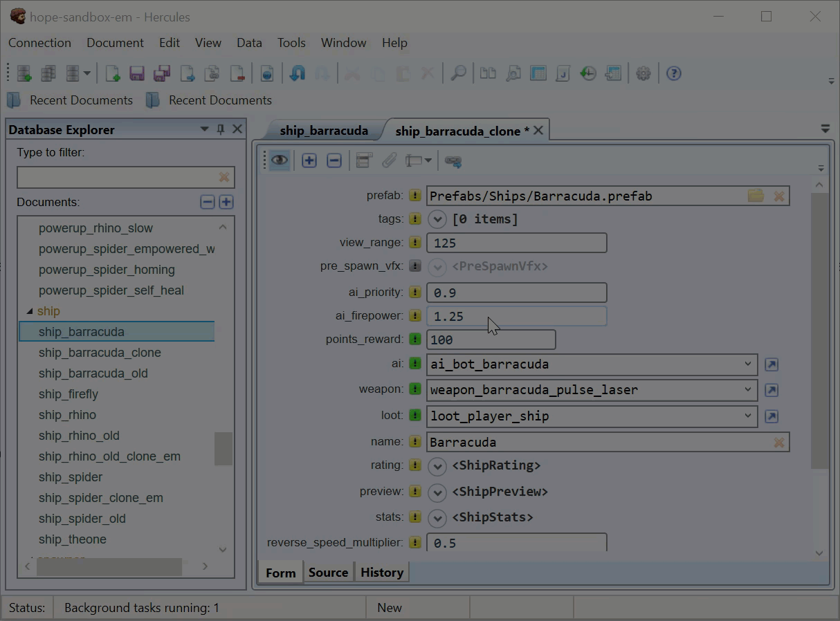The width and height of the screenshot is (840, 621).
Task: Open settings with the gear icon
Action: pyautogui.click(x=643, y=73)
